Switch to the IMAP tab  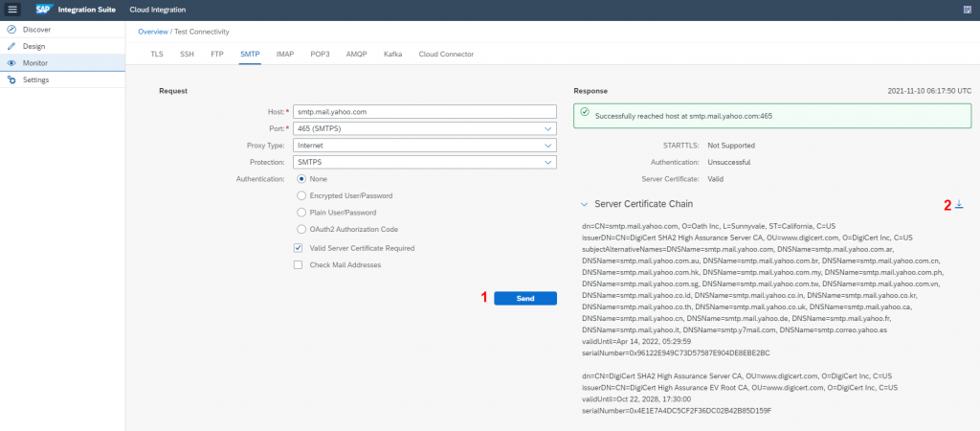point(285,54)
